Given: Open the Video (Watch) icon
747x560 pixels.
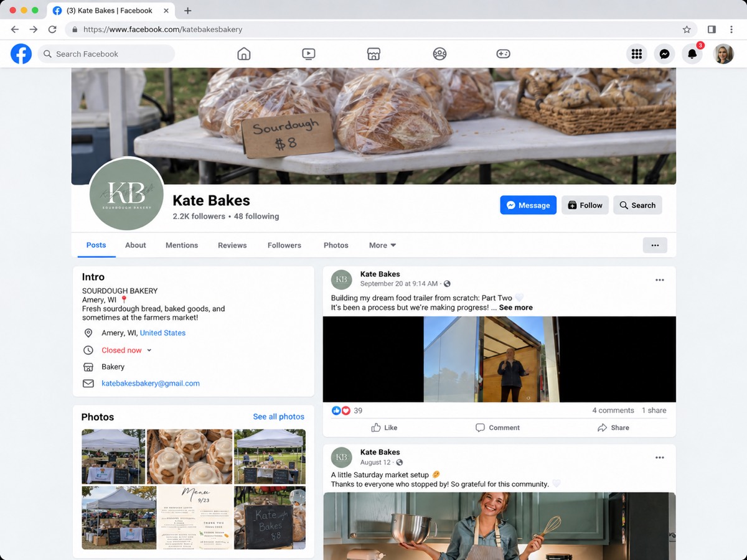Looking at the screenshot, I should coord(309,54).
